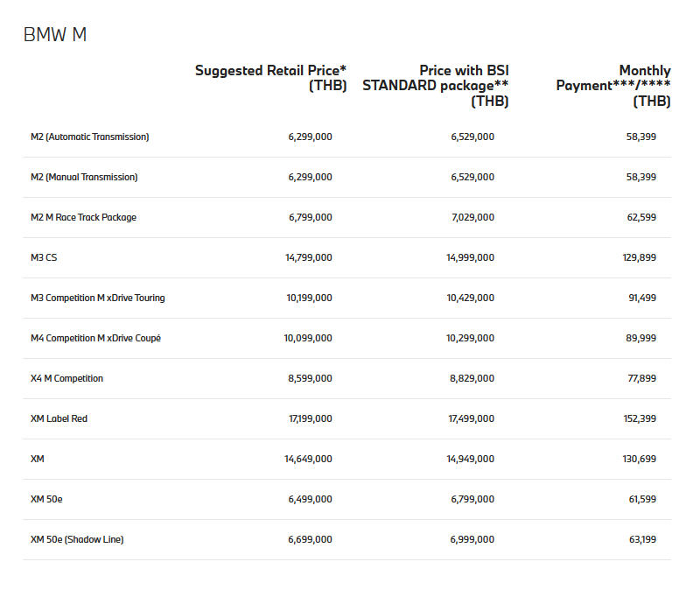Select the M2 (Automatic Transmission) model name
Viewport: 700px width, 590px height.
[90, 137]
